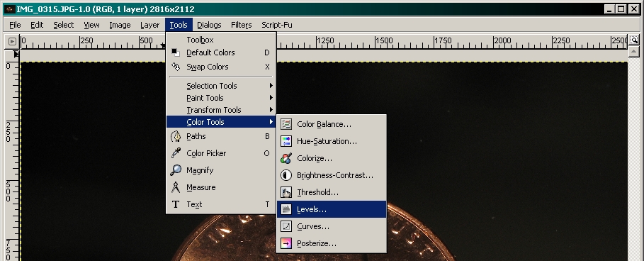Minimize the GIMP image window
The image size is (644, 261).
coord(610,9)
